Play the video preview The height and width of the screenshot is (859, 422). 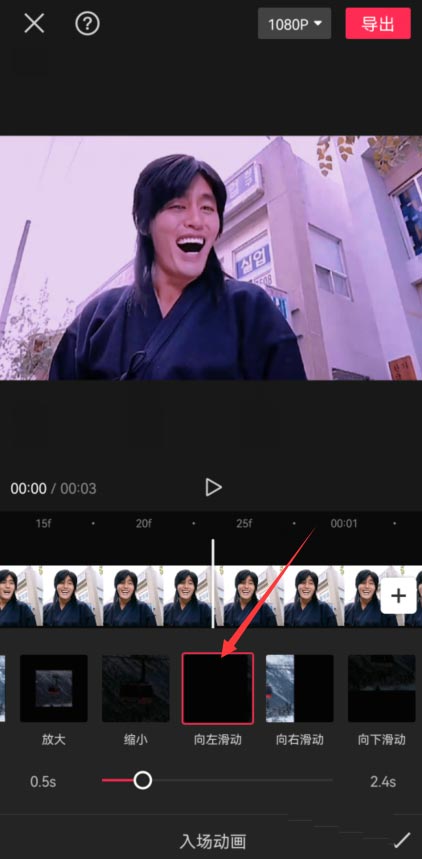point(213,487)
